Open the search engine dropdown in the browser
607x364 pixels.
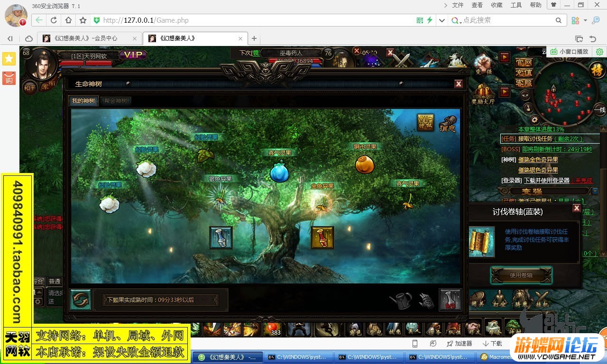[x=456, y=20]
